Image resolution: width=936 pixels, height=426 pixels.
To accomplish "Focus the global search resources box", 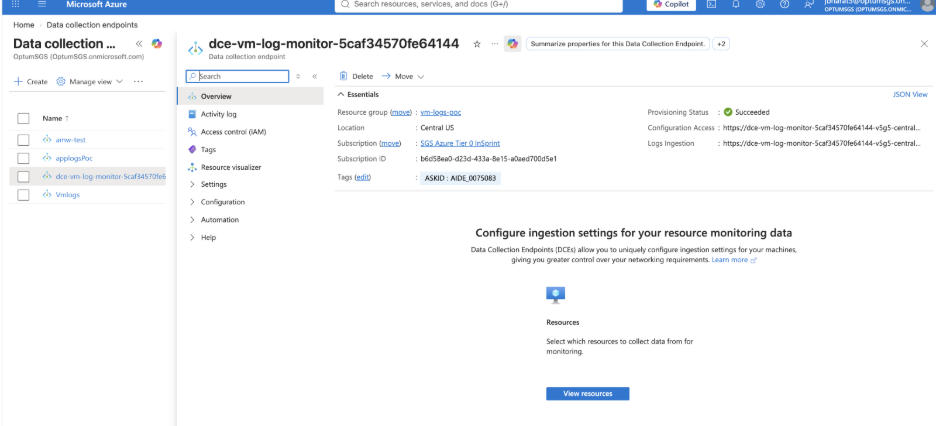I will (x=479, y=4).
